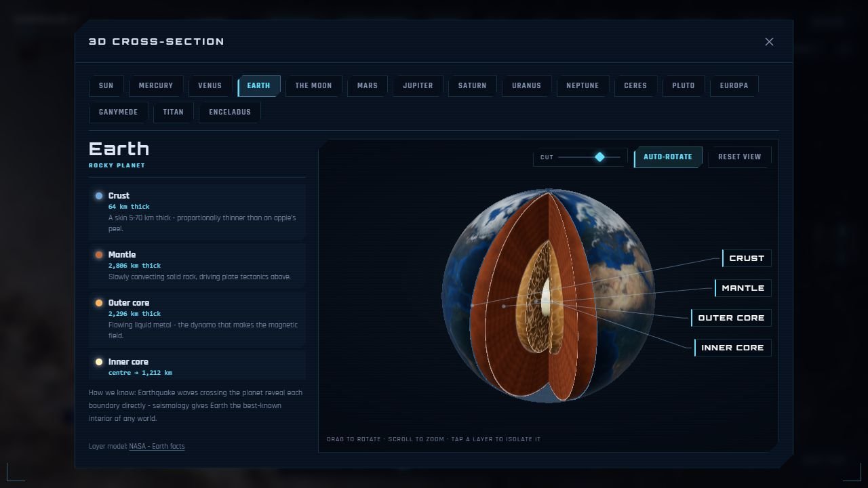The width and height of the screenshot is (868, 488).
Task: Toggle Auto-Rotate for the globe
Action: pyautogui.click(x=668, y=157)
